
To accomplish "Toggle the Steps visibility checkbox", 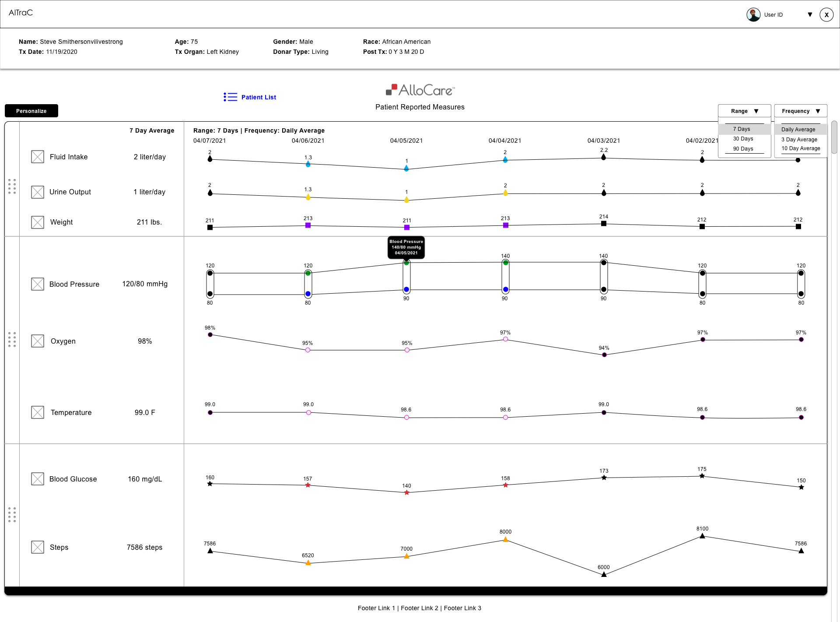I will tap(38, 547).
